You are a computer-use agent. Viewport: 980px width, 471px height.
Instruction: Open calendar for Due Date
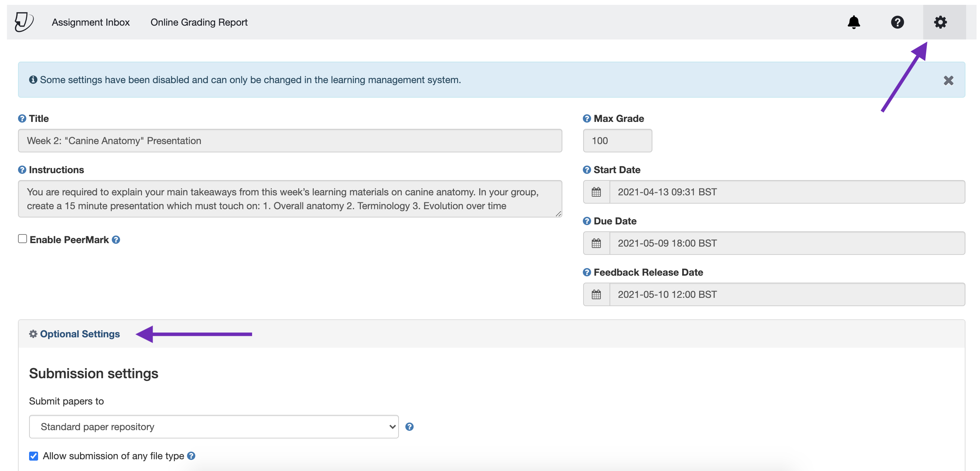tap(596, 243)
